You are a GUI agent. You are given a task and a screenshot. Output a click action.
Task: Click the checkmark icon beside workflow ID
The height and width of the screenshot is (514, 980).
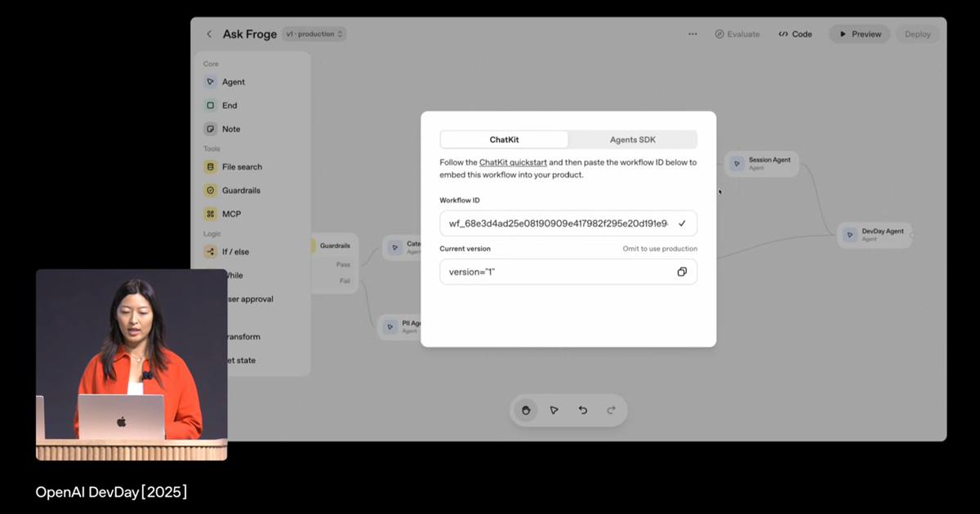682,224
